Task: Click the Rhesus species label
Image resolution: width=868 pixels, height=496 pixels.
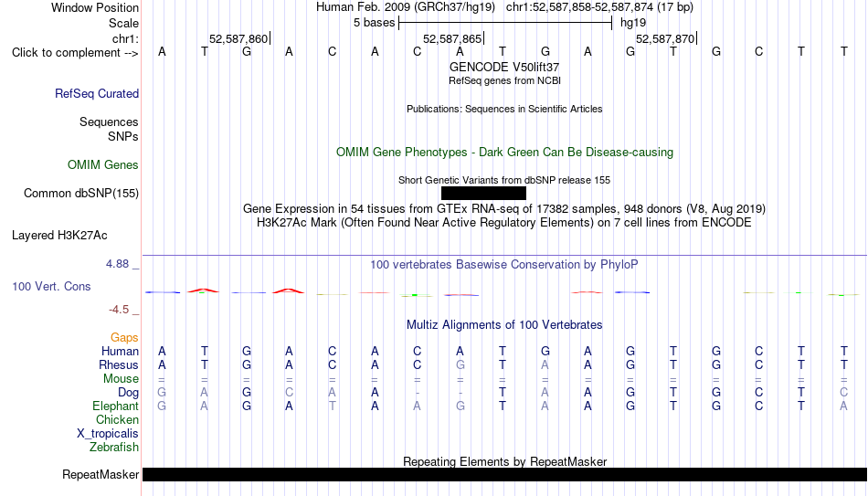Action: tap(119, 365)
